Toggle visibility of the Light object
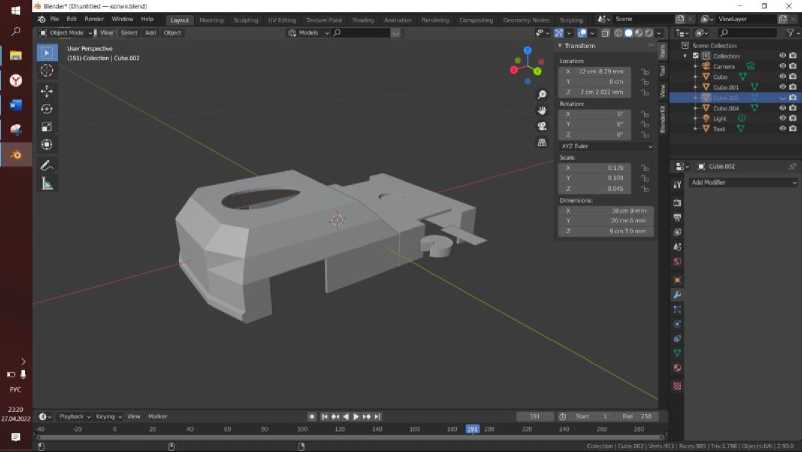 click(x=783, y=118)
